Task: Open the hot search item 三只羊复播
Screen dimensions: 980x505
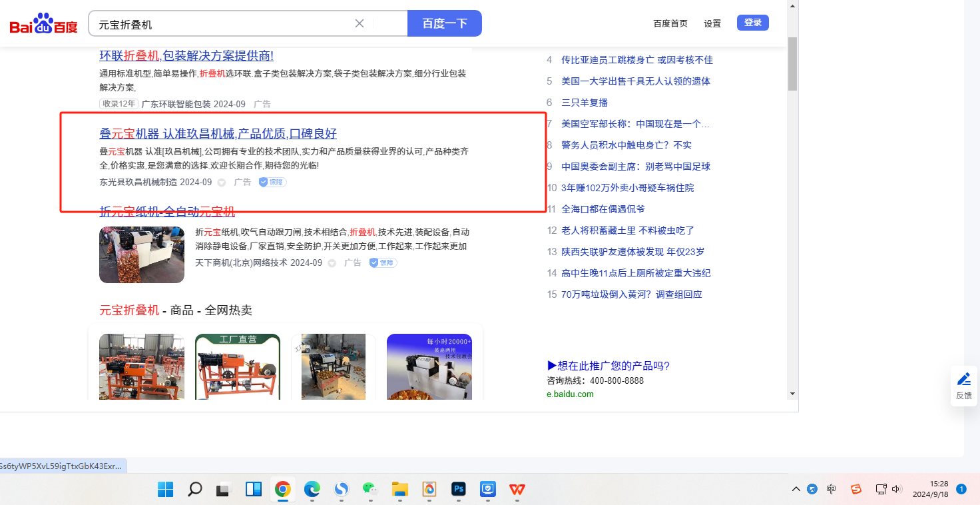Action: tap(585, 103)
